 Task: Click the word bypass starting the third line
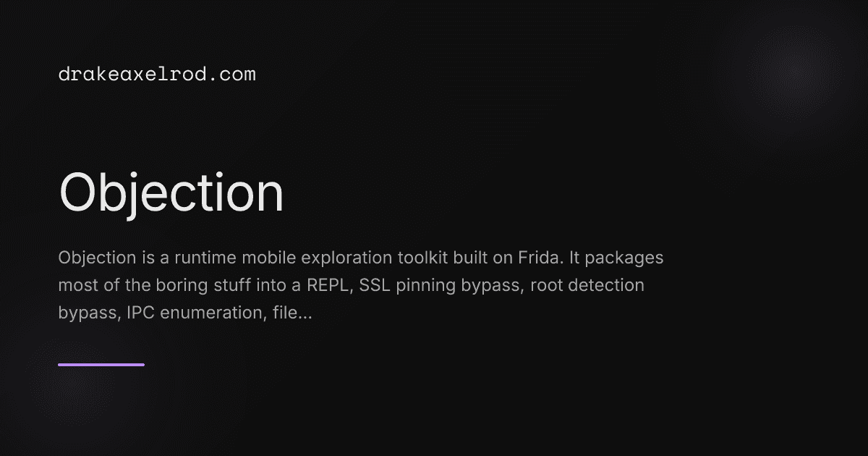[x=82, y=313]
